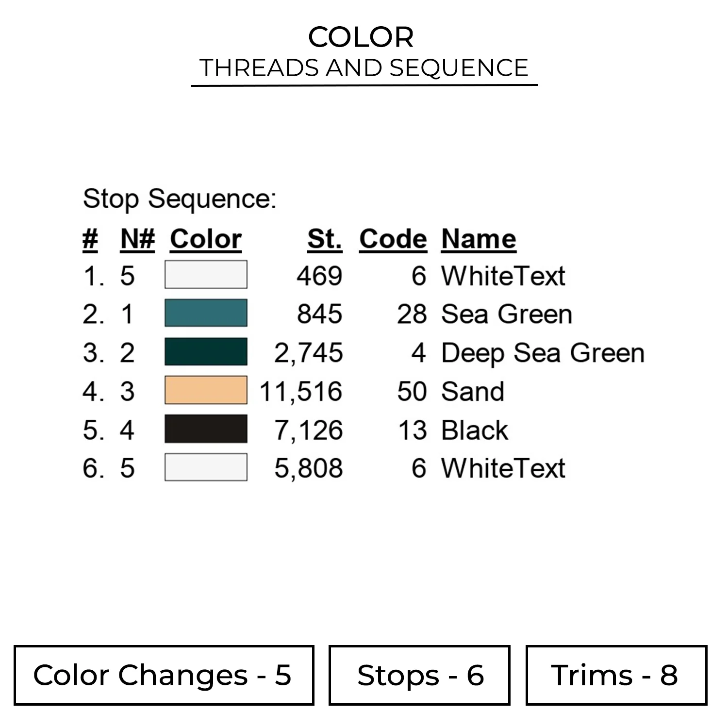
Task: Click the 7,126 stitch count
Action: click(x=309, y=430)
